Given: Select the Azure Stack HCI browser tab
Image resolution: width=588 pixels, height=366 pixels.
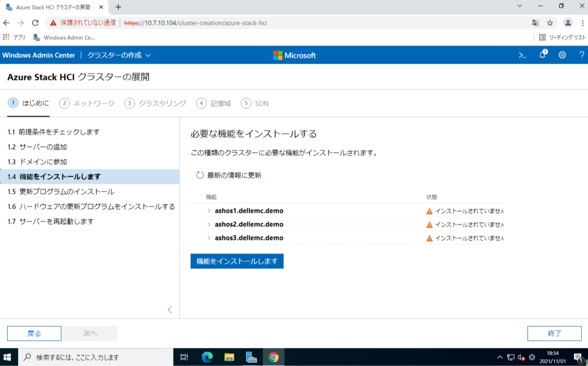Looking at the screenshot, I should [54, 7].
